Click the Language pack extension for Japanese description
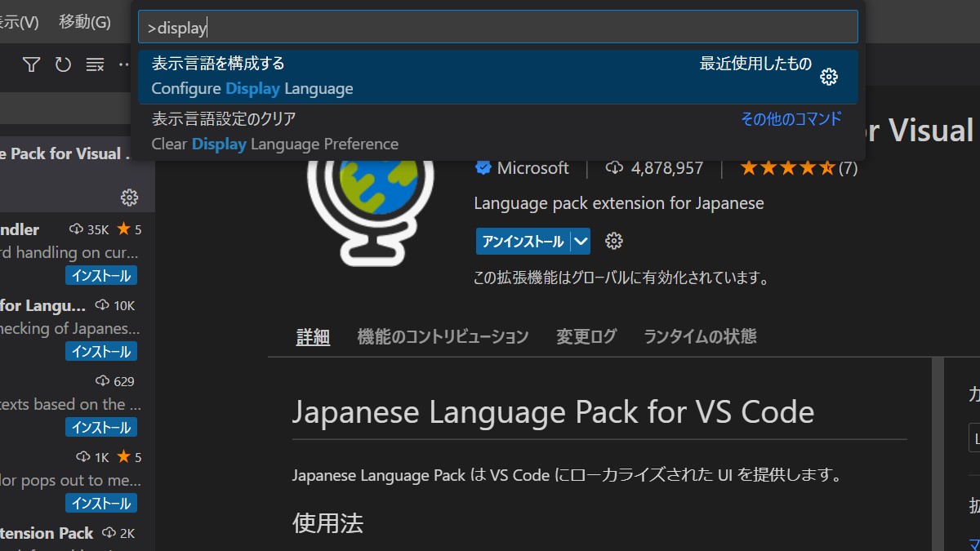980x551 pixels. [x=619, y=203]
